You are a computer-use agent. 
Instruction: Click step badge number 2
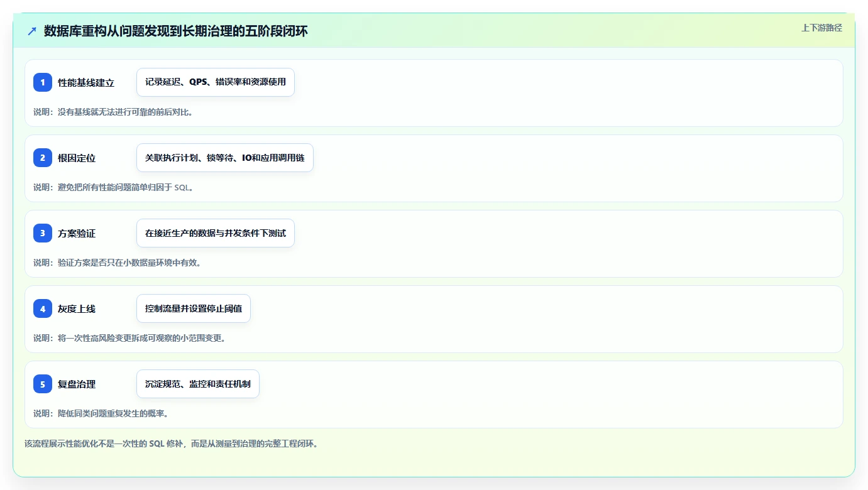(x=43, y=158)
